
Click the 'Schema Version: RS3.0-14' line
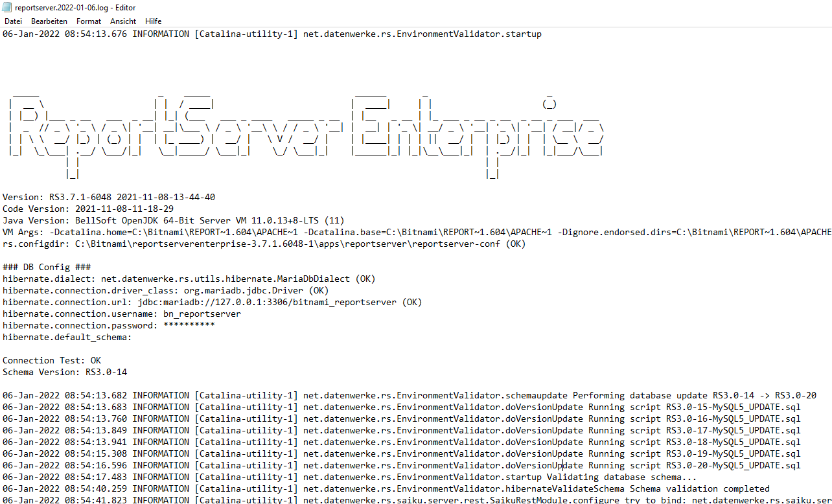65,372
